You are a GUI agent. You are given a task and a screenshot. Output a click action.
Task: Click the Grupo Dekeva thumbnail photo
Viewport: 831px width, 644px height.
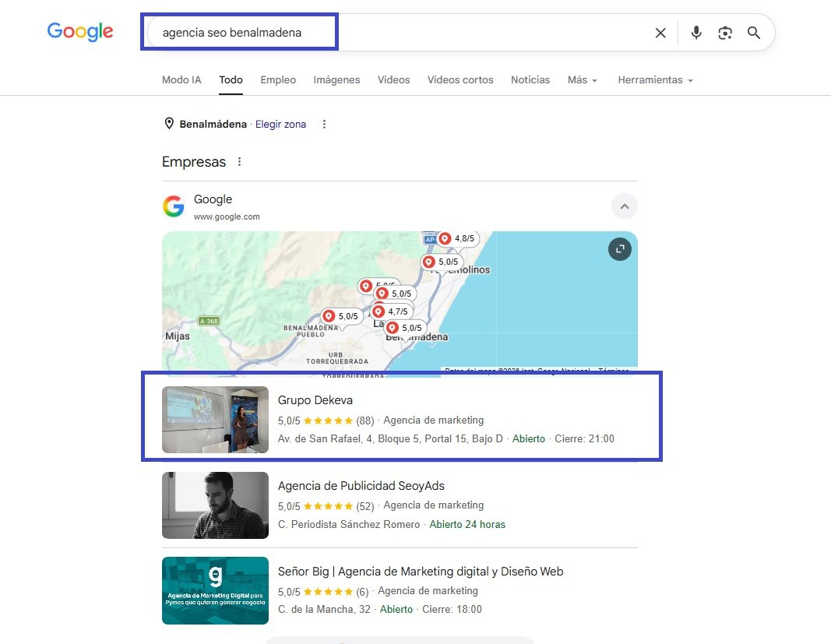point(215,420)
